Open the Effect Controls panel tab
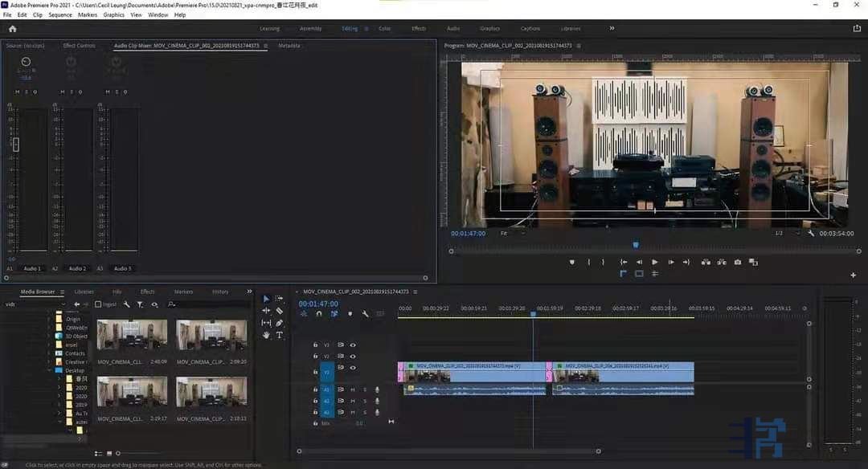Viewport: 868px width, 469px height. click(x=79, y=46)
